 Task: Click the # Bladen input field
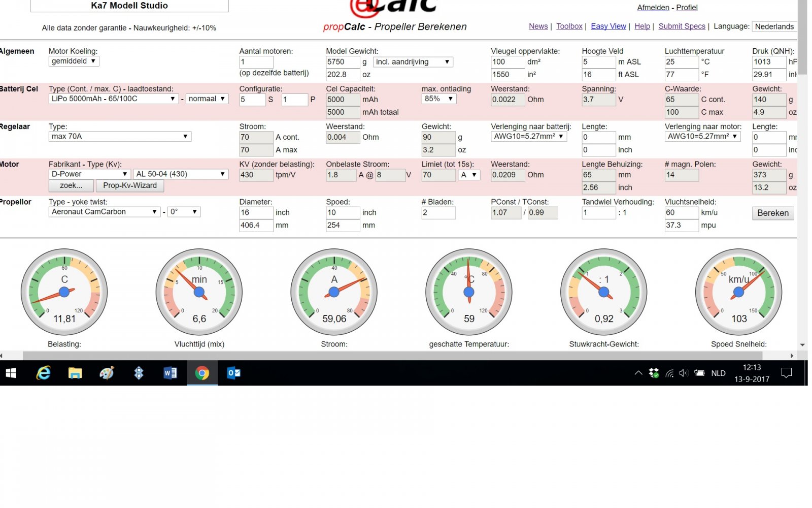coord(438,213)
